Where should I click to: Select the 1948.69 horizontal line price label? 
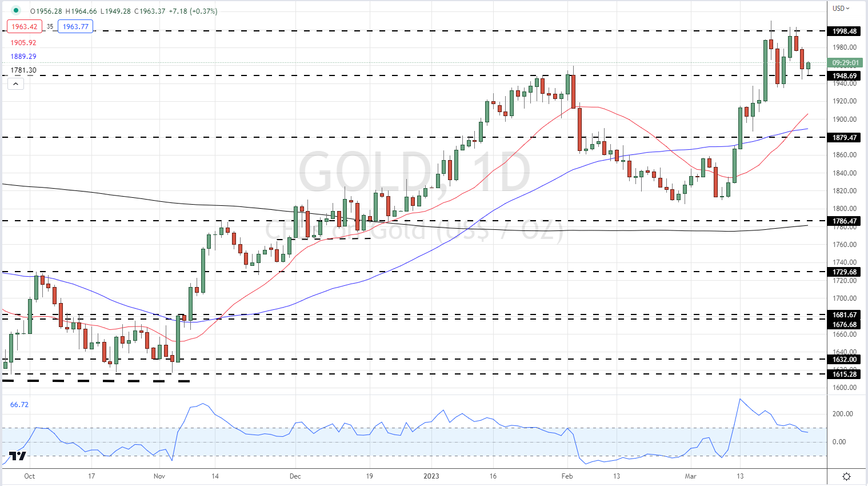[x=845, y=75]
